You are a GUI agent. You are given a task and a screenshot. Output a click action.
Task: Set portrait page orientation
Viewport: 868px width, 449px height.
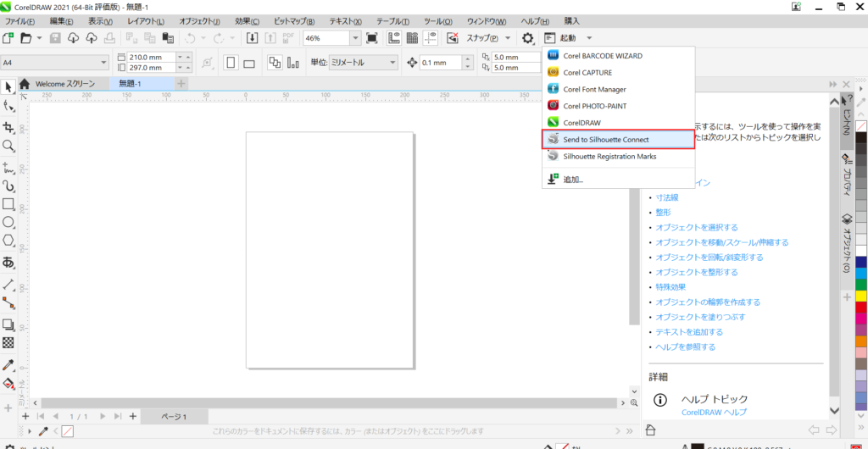231,63
